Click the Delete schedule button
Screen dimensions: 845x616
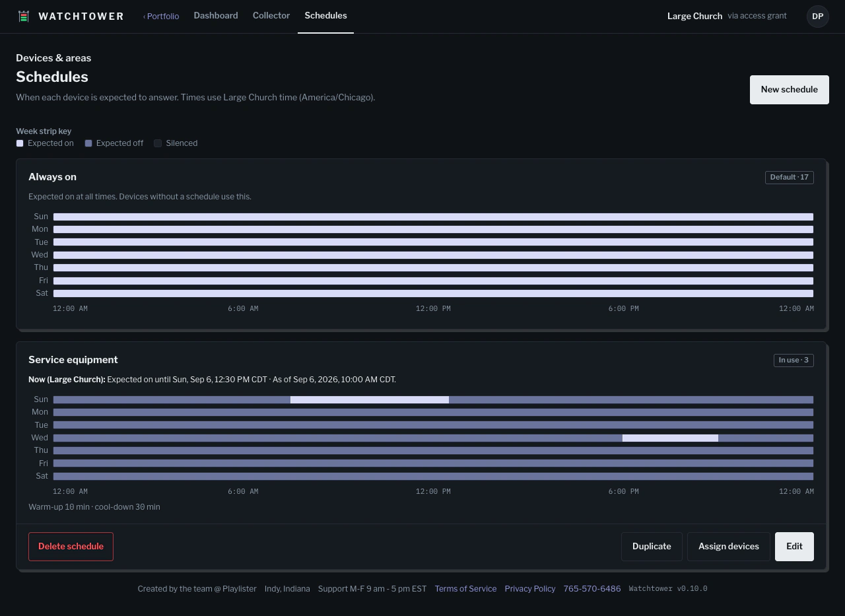[71, 547]
